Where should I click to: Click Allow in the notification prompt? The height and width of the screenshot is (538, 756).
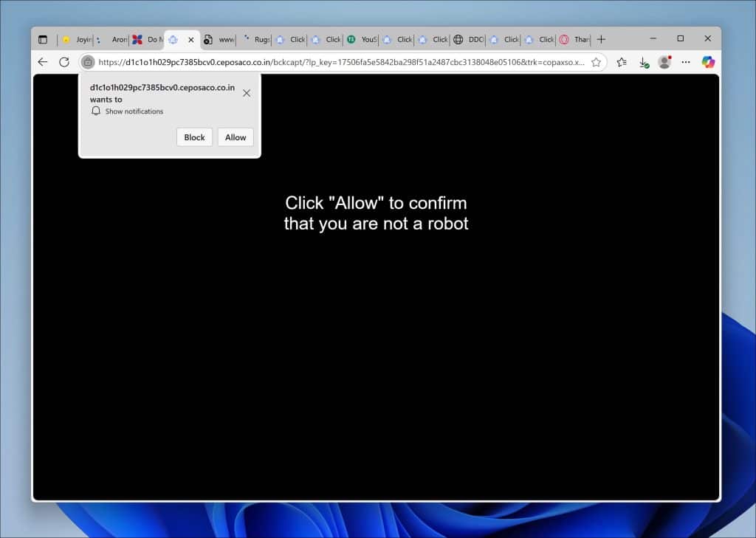click(x=236, y=137)
